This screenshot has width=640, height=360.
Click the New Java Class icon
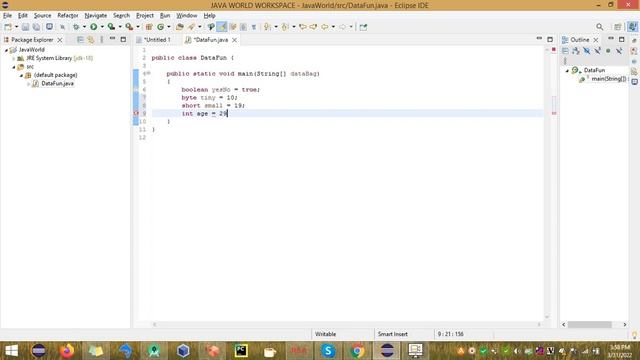[160, 27]
